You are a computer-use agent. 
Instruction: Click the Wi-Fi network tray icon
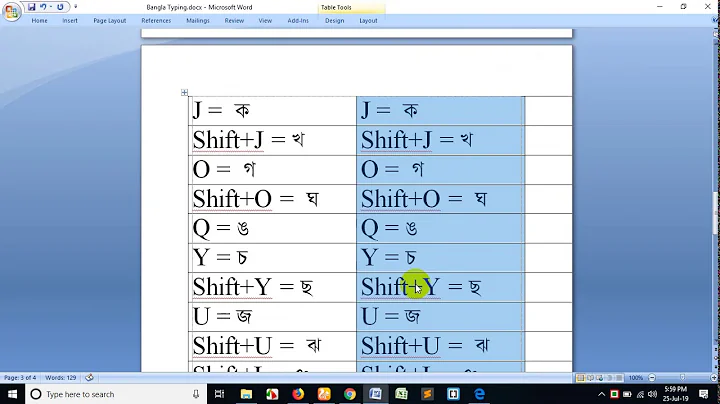pos(640,394)
